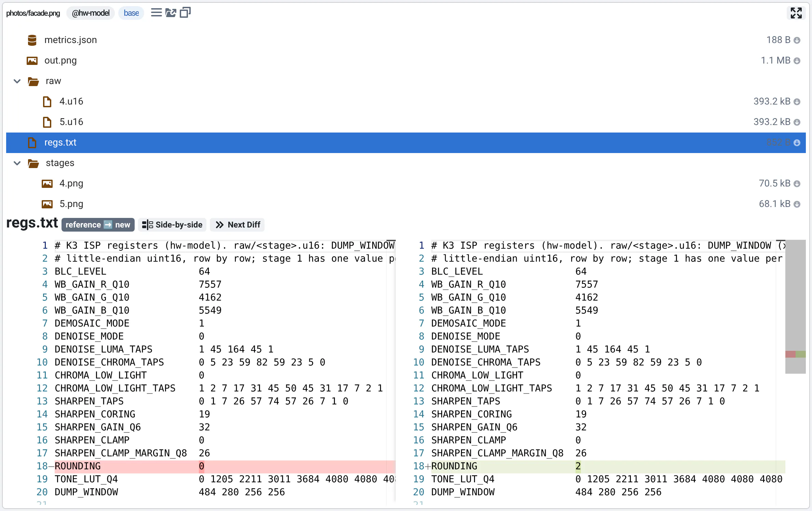Click the file icon next to 4.u16
This screenshot has height=511, width=812.
47,102
